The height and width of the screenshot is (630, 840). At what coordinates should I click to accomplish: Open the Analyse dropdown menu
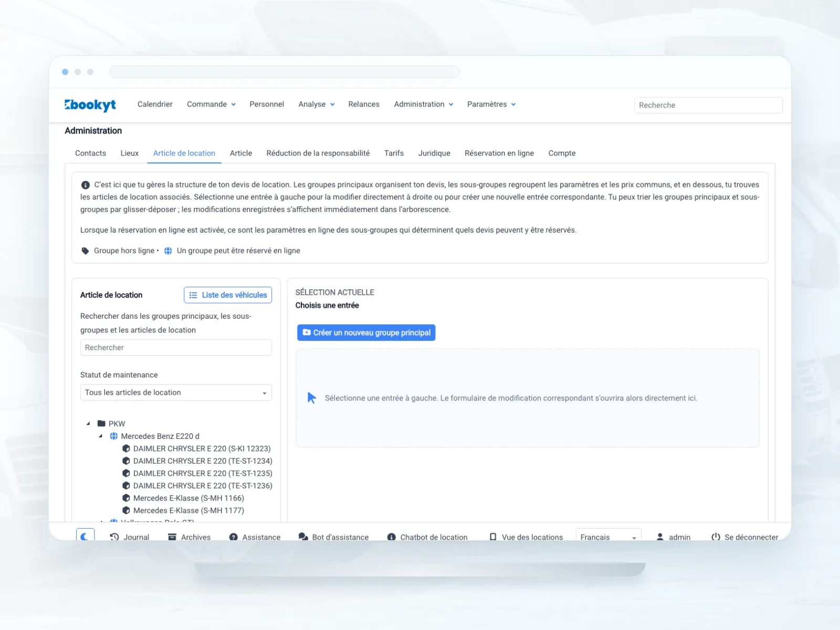(317, 104)
